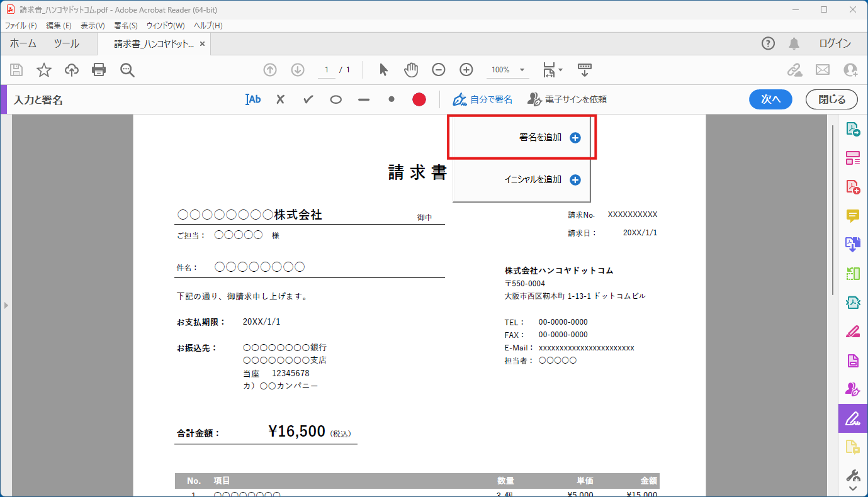
Task: Select the Add Text tool in Fill & Sign toolbar
Action: coord(252,99)
